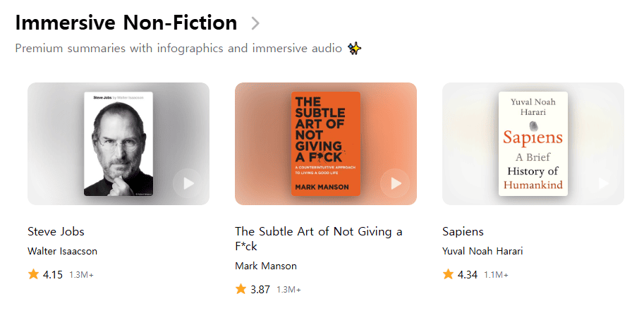Open the Sapiens title link
Viewport: 644px width, 313px height.
[x=463, y=231]
